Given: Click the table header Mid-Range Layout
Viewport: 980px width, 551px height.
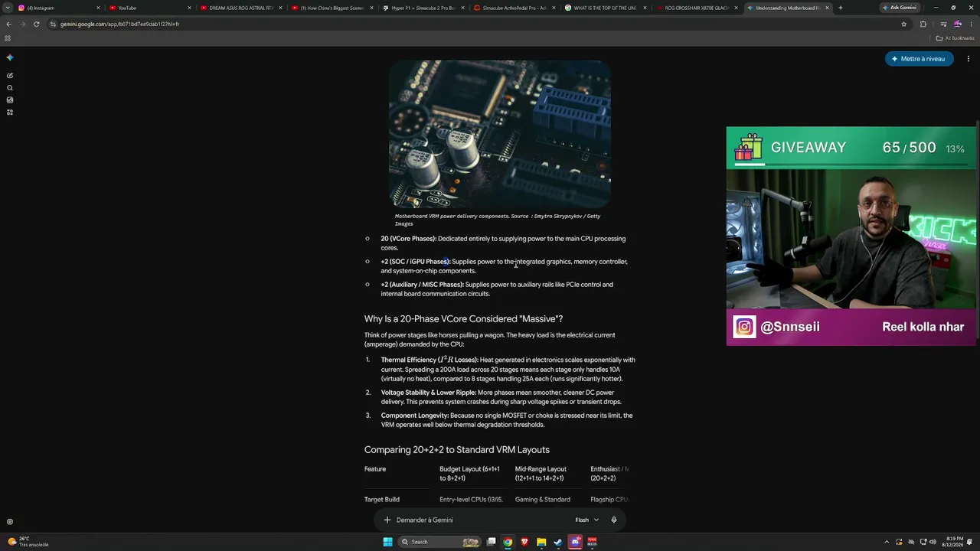Looking at the screenshot, I should (541, 474).
